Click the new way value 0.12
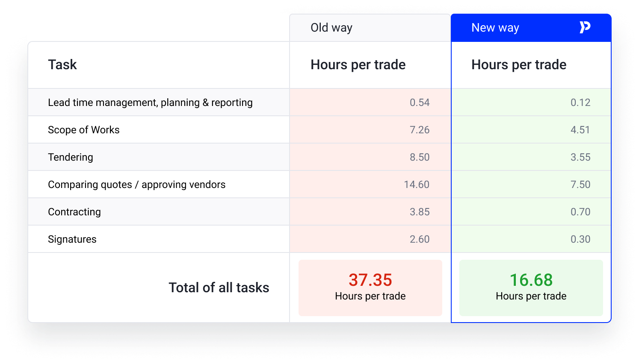The width and height of the screenshot is (639, 364). (580, 103)
